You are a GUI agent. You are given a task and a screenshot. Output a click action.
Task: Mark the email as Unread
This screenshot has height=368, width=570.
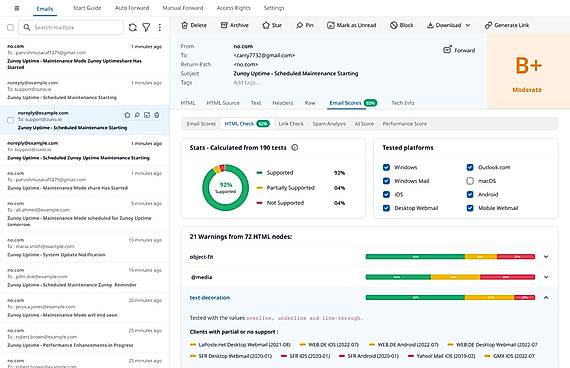[x=352, y=25]
